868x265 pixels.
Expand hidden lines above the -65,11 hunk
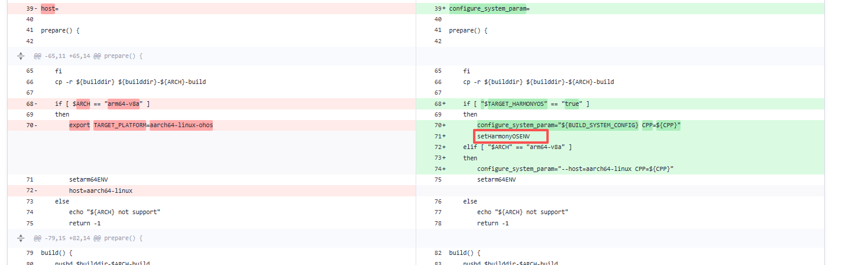coord(21,56)
